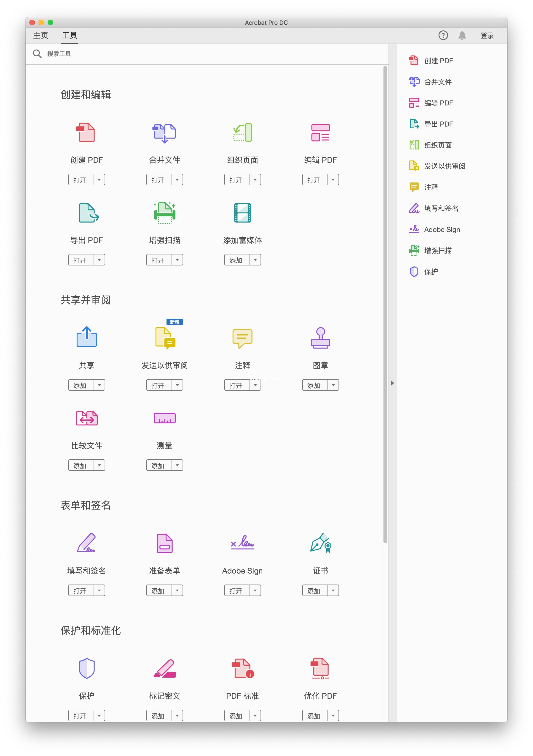Click the search magnifier icon
533x756 pixels.
37,54
